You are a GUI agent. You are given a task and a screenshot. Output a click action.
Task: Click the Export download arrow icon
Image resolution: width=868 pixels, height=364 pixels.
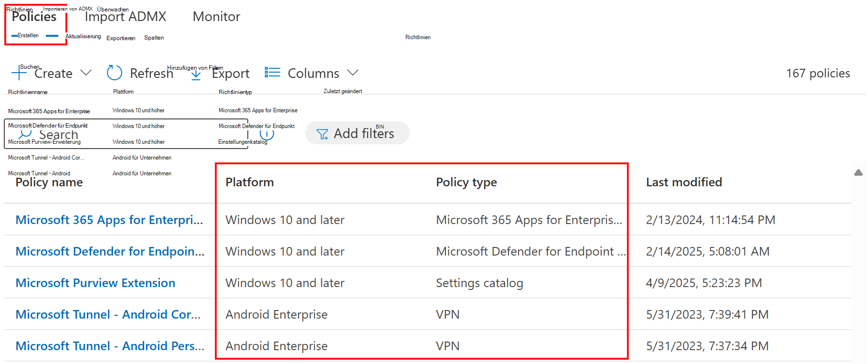click(x=196, y=74)
